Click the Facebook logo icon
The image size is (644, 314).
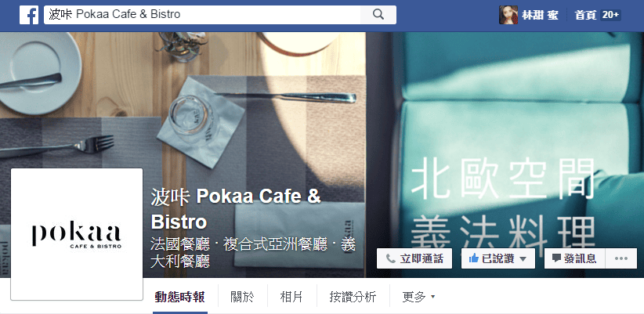(x=29, y=15)
